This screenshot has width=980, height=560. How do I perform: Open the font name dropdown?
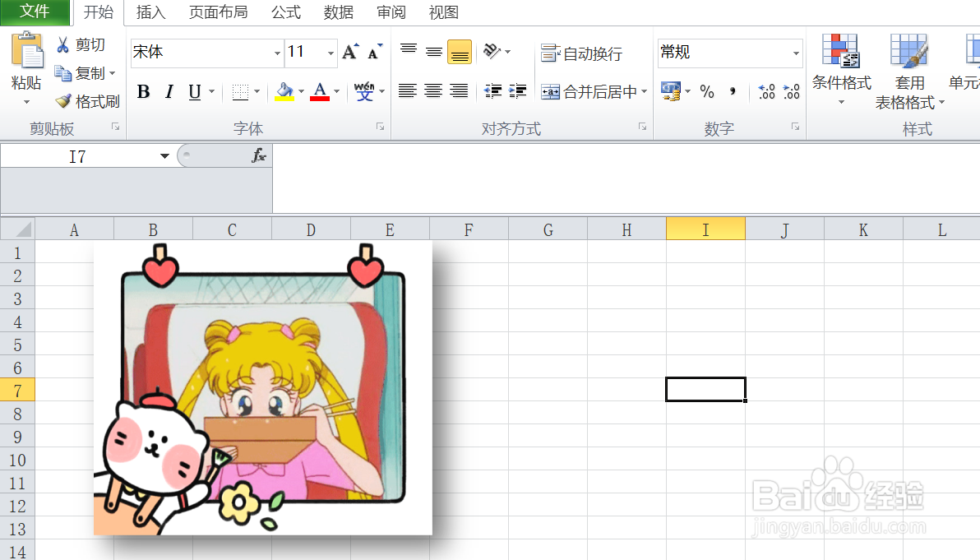pos(278,53)
